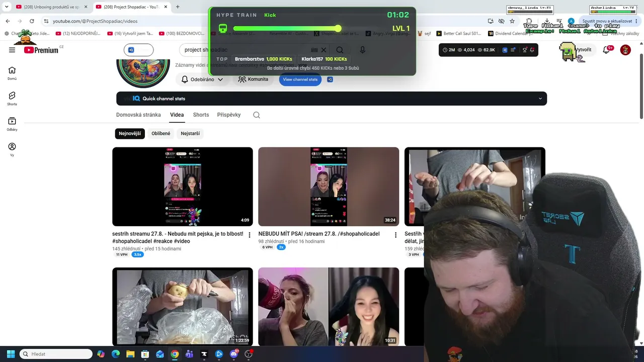644x362 pixels.
Task: Open Domů in the left sidebar
Action: pyautogui.click(x=12, y=73)
